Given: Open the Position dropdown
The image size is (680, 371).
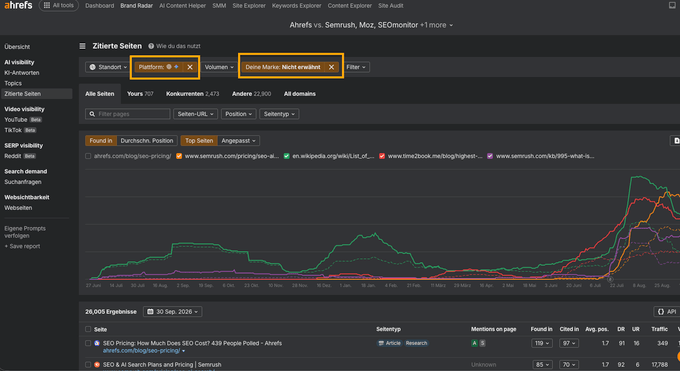Looking at the screenshot, I should tap(238, 114).
